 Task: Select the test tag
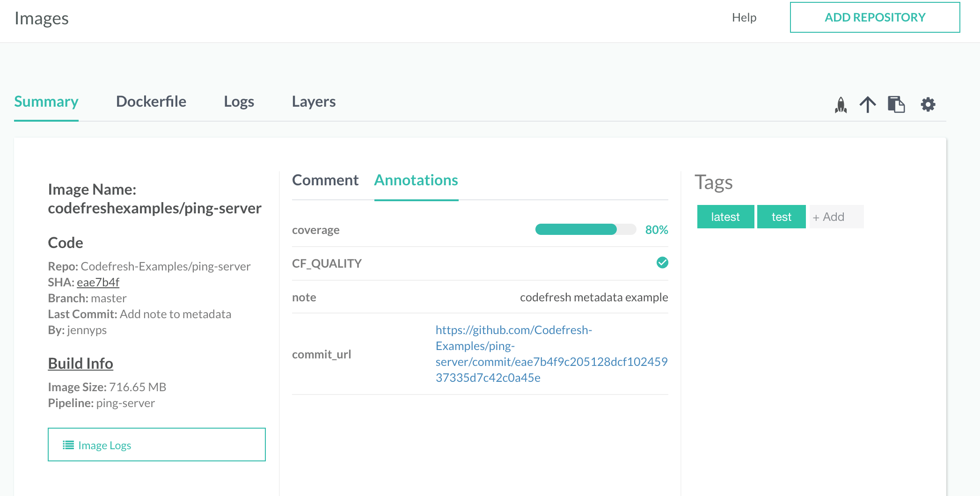click(x=781, y=217)
